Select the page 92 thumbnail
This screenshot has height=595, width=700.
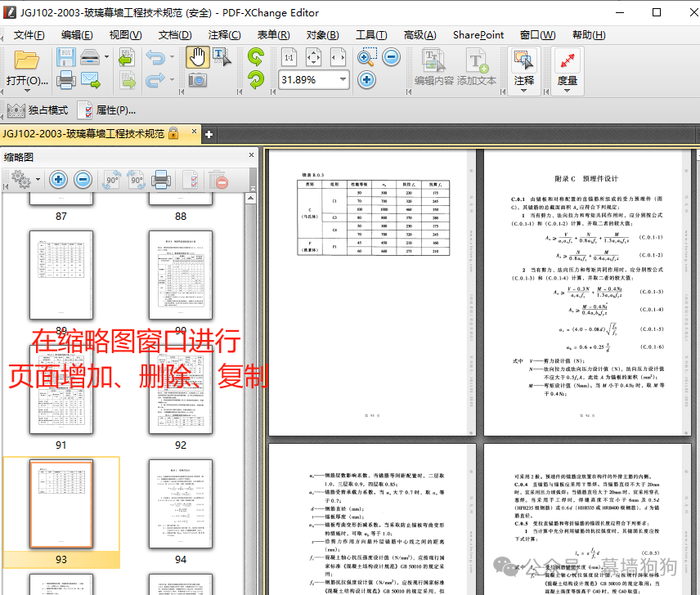pyautogui.click(x=181, y=389)
